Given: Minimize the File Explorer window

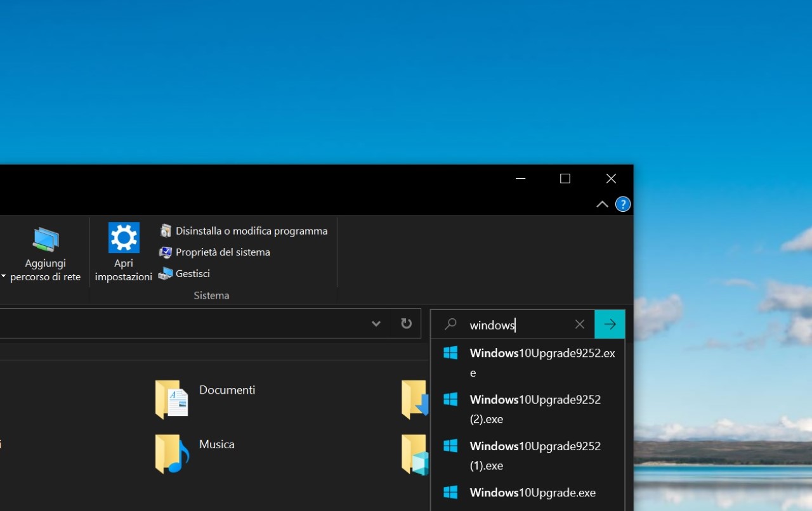Looking at the screenshot, I should [521, 179].
